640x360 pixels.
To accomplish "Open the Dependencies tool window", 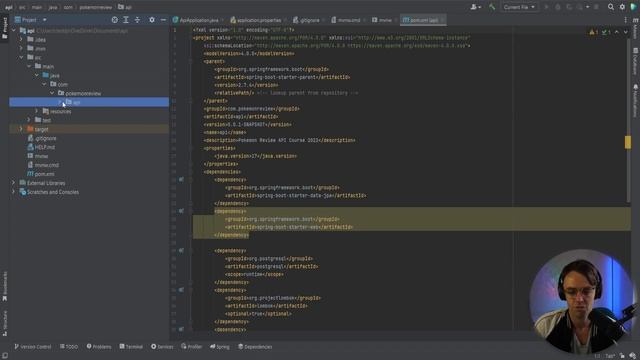I will click(x=255, y=347).
